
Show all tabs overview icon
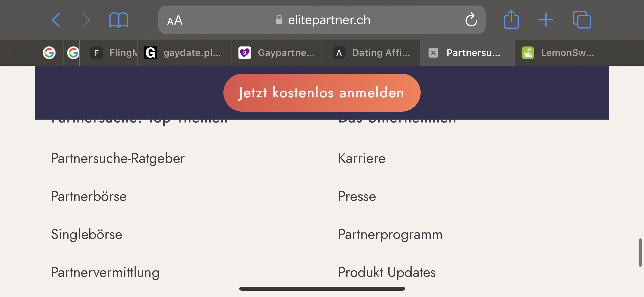(x=582, y=20)
